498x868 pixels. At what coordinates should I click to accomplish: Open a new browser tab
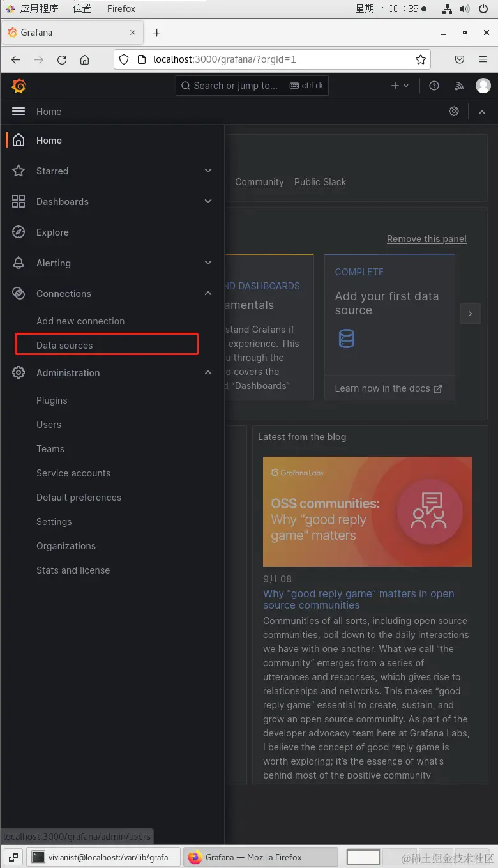[157, 33]
